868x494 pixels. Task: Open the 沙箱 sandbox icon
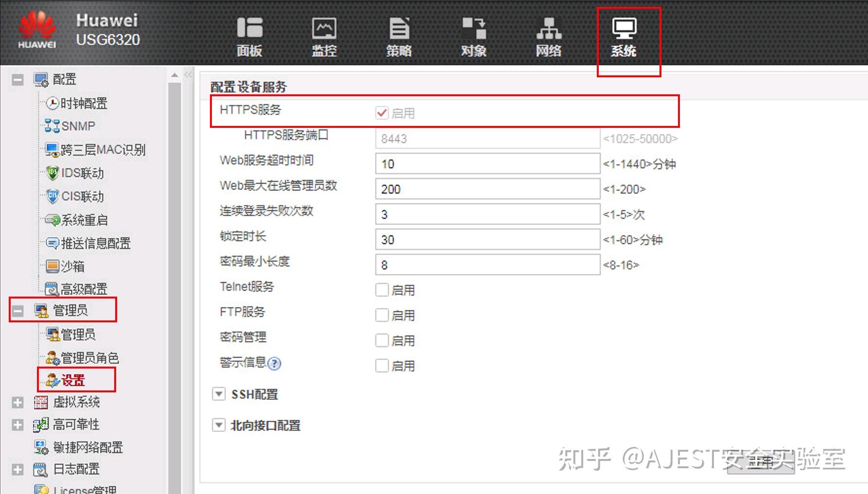click(x=52, y=266)
